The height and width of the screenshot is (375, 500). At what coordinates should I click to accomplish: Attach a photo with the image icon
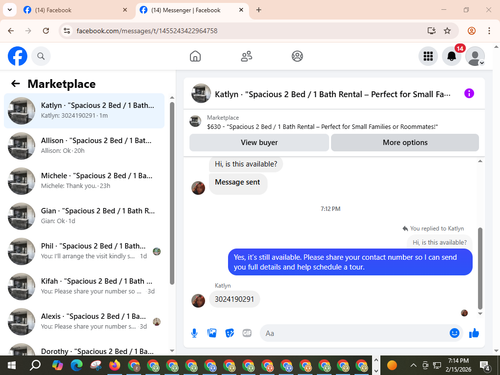212,333
